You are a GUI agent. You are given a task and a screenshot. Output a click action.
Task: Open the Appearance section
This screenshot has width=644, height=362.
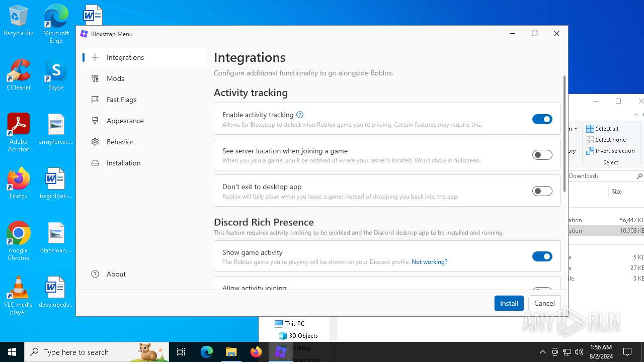(x=144, y=121)
